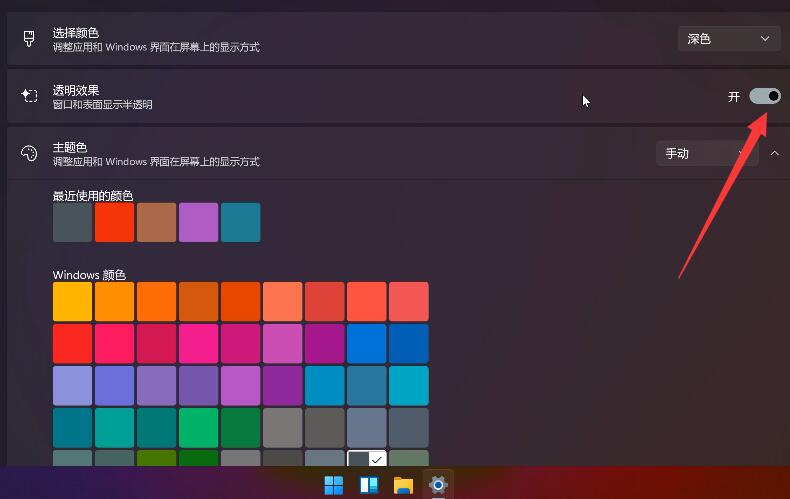Select the recently used gray swatch

coord(73,222)
